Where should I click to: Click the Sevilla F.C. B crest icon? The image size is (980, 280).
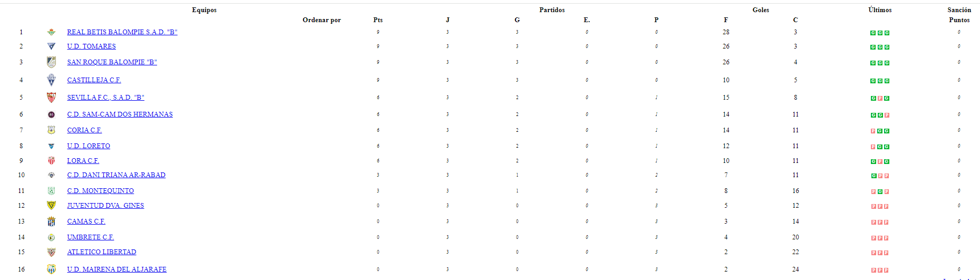51,98
